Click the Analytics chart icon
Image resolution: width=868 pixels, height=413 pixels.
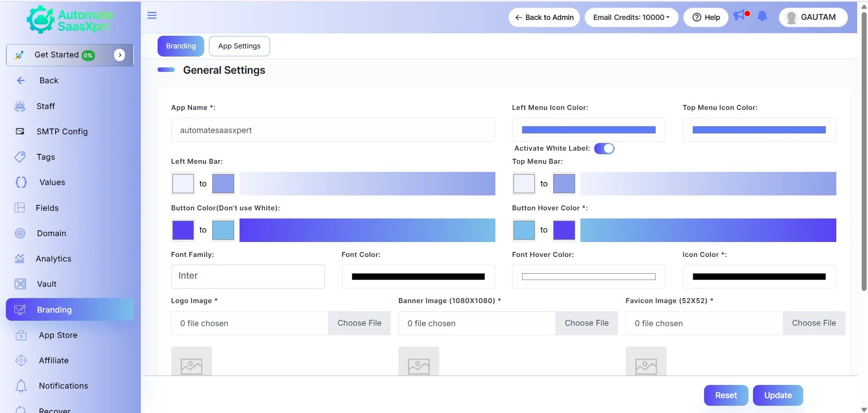tap(20, 259)
